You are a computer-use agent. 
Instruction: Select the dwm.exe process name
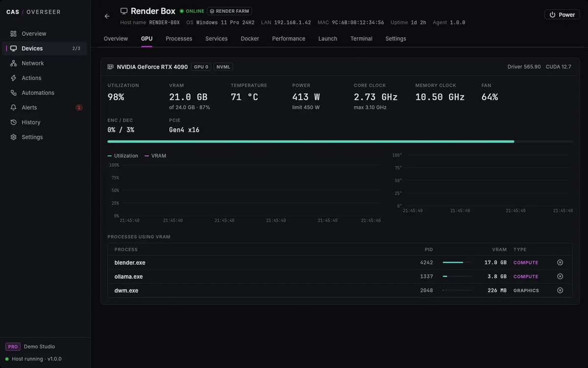(126, 291)
